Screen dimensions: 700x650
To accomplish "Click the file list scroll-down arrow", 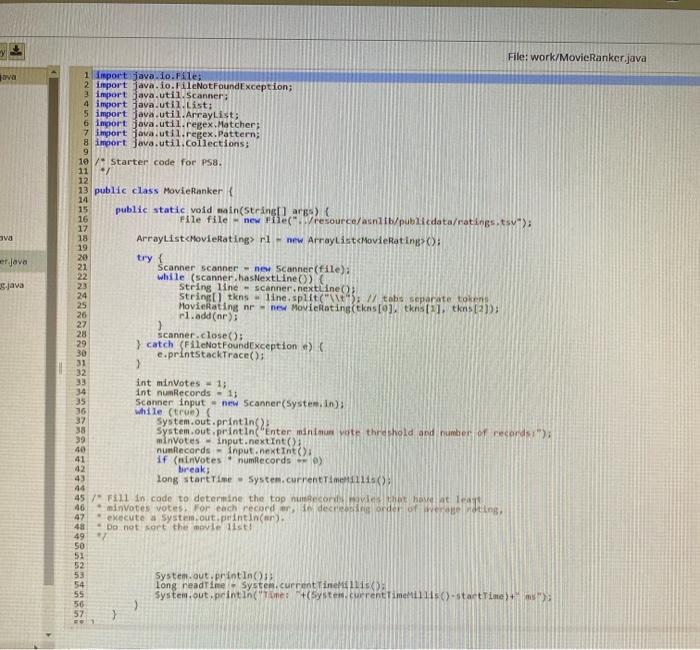I will pos(48,635).
